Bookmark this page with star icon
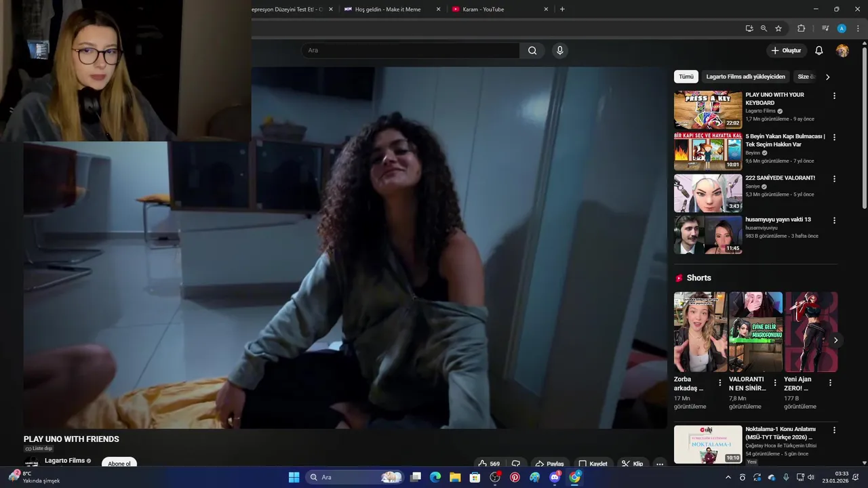Viewport: 868px width, 488px height. [x=778, y=28]
